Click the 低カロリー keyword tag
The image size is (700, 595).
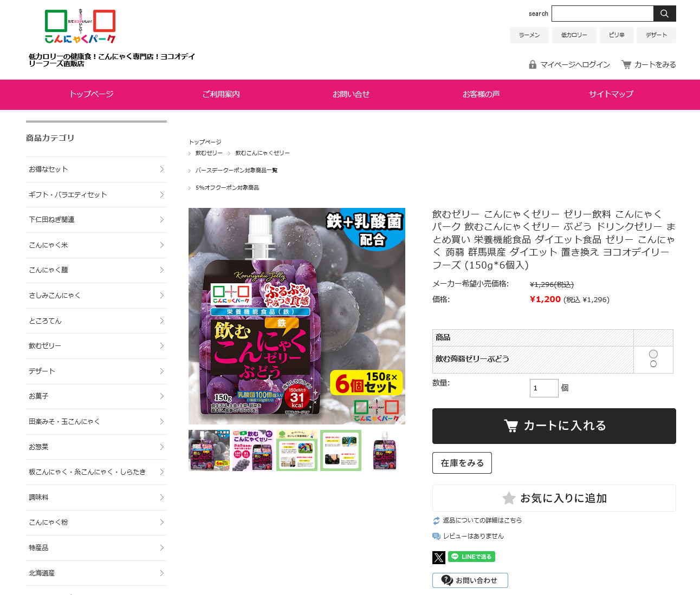[574, 35]
